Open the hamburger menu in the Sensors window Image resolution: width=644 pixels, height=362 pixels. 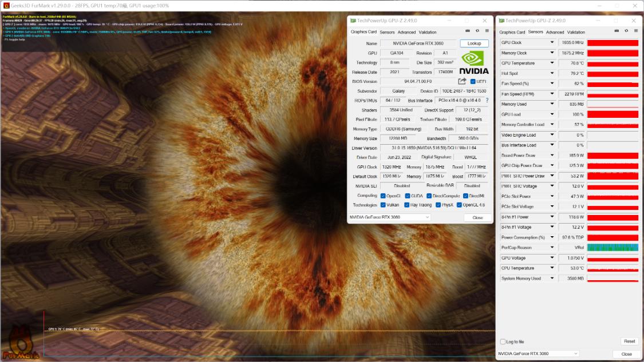(x=635, y=31)
